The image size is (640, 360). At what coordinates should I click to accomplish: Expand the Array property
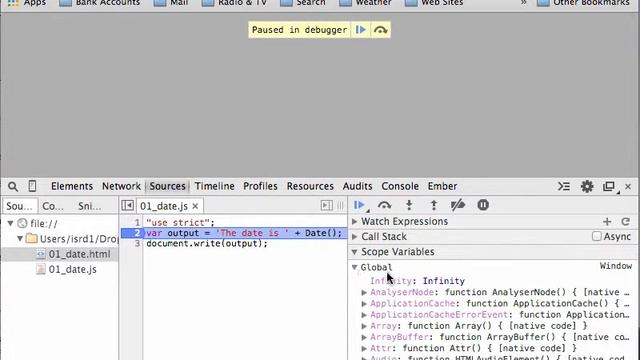pos(364,326)
